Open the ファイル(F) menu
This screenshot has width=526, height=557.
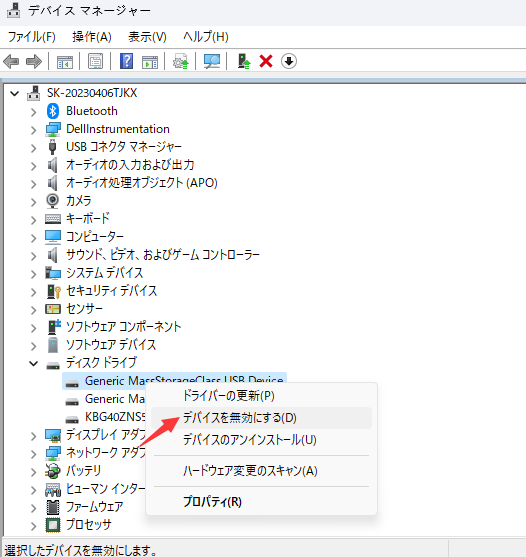[x=32, y=37]
